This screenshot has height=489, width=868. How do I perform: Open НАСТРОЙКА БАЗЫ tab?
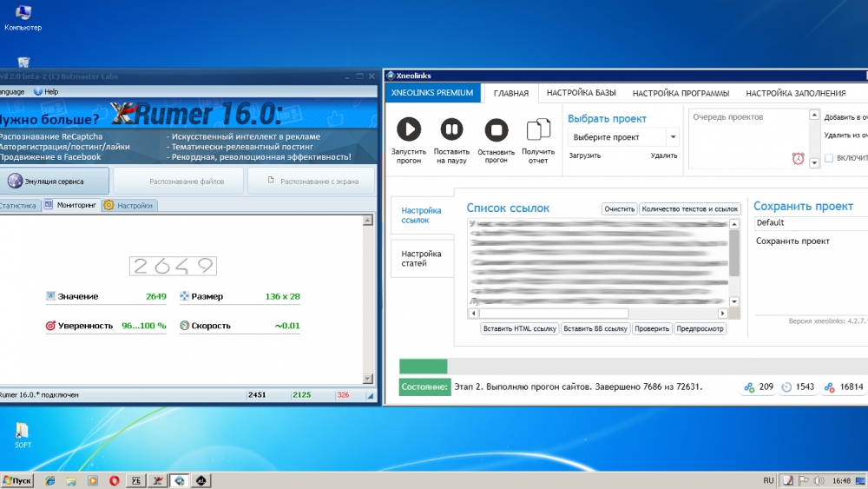click(x=582, y=93)
